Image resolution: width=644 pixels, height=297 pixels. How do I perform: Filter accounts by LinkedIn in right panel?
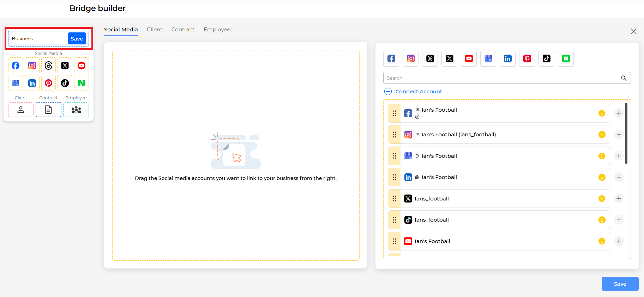tap(508, 58)
